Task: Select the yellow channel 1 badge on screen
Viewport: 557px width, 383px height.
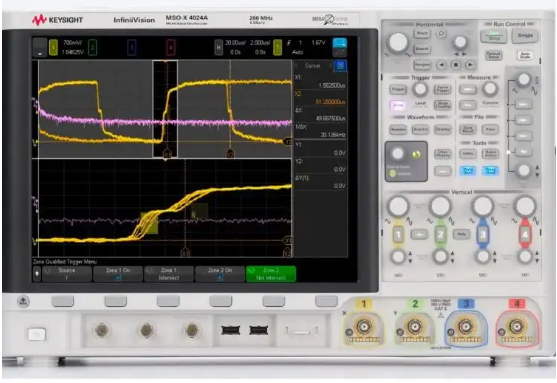Action: [53, 47]
